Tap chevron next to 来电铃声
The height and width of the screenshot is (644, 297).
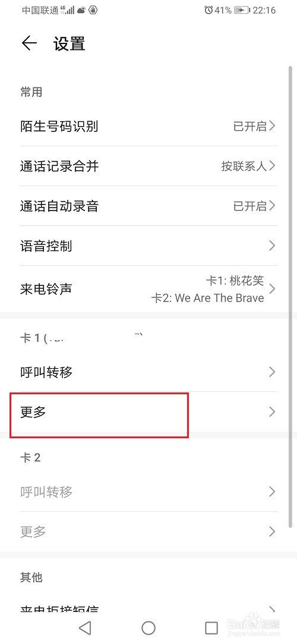(x=271, y=289)
